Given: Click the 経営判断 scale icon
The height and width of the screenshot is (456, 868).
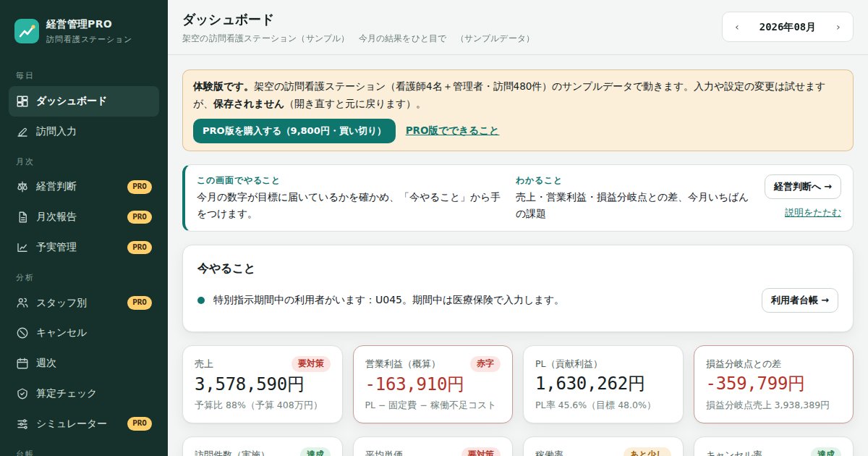Looking at the screenshot, I should (22, 187).
